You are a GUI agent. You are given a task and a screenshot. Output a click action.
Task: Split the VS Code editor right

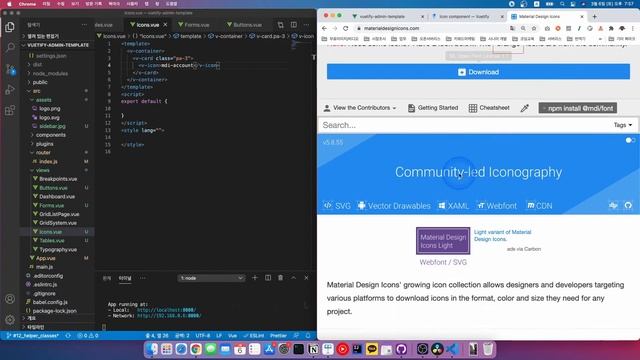click(x=293, y=25)
